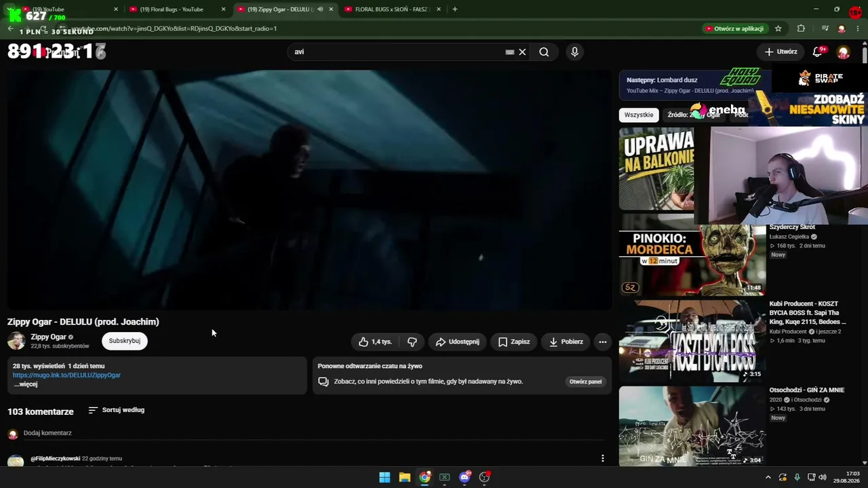Show hidden system tray icons

768,477
